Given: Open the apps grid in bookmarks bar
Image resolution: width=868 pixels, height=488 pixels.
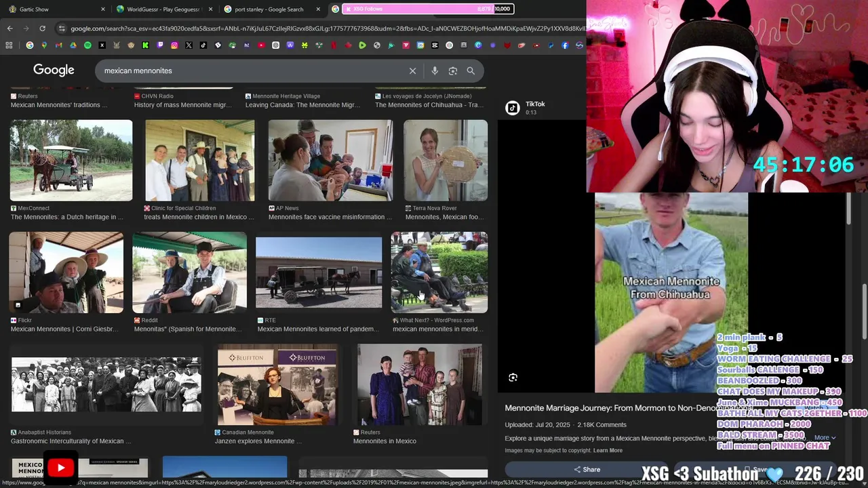Looking at the screenshot, I should (x=9, y=45).
